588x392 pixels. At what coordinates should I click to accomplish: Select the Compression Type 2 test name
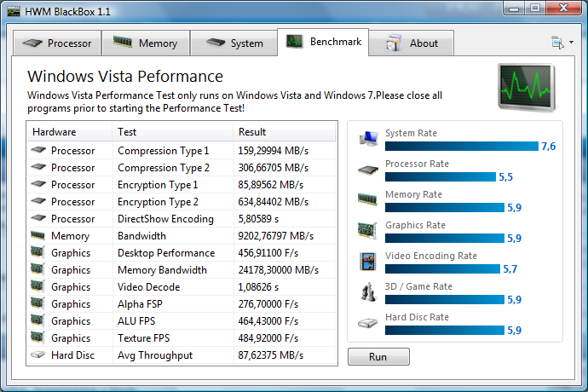(x=164, y=168)
